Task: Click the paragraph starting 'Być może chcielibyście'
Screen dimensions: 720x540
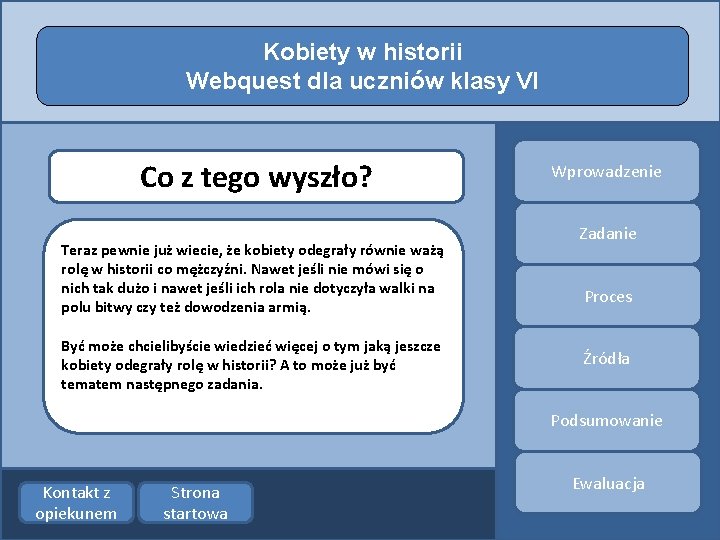Action: [251, 365]
